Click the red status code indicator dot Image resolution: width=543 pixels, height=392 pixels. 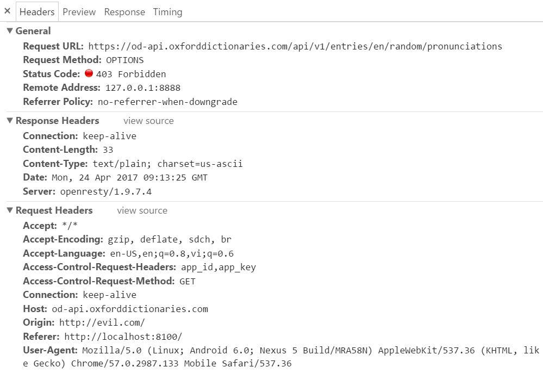pos(89,73)
